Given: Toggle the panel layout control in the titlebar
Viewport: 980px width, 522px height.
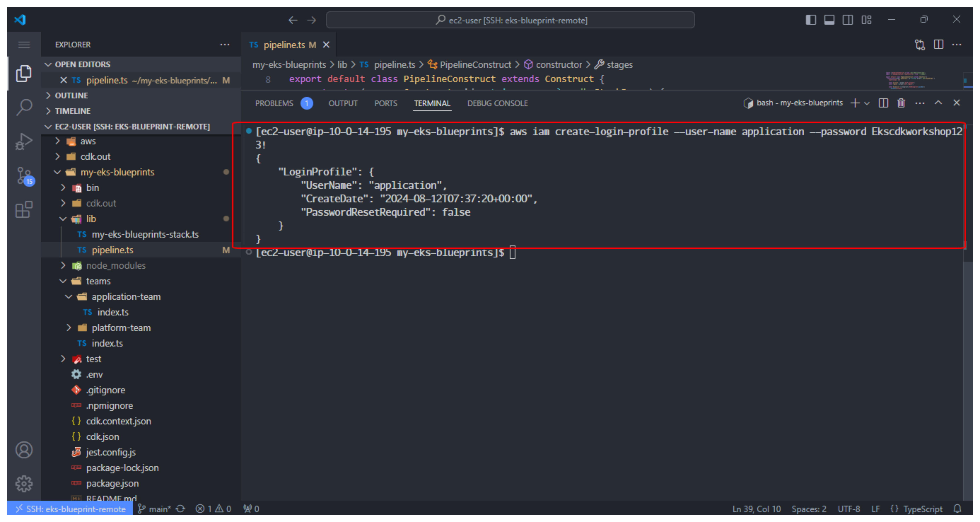Looking at the screenshot, I should pos(829,20).
